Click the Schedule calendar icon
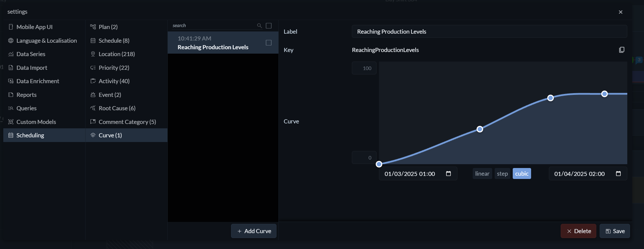 click(x=93, y=40)
